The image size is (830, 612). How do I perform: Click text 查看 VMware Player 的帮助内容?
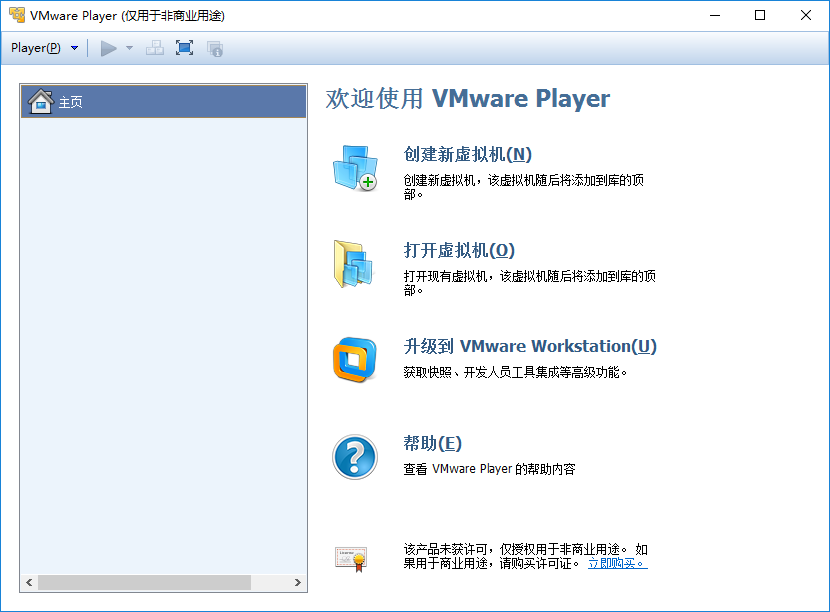click(489, 469)
